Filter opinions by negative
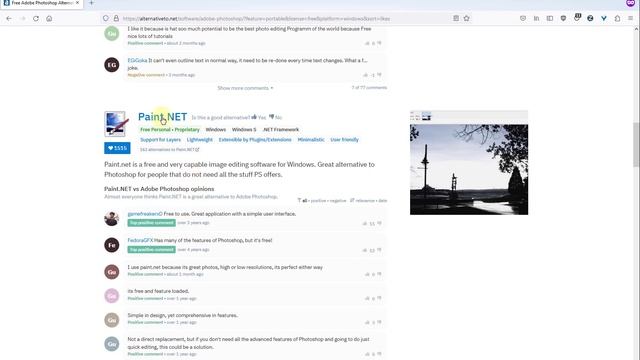 pyautogui.click(x=338, y=201)
